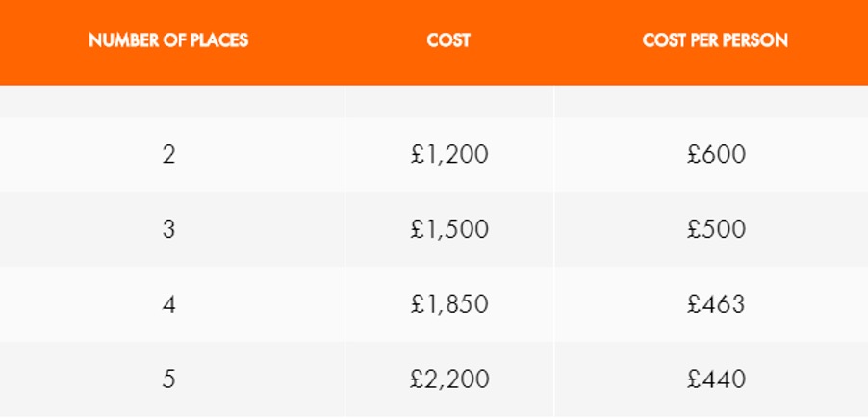Image resolution: width=868 pixels, height=418 pixels.
Task: Click the COST column header
Action: coord(448,40)
